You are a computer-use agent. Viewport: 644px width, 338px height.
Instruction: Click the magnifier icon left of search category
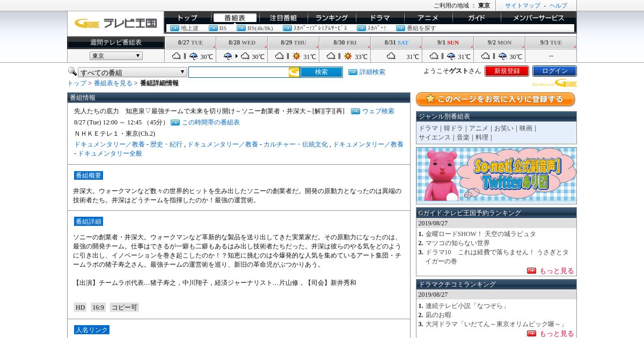coord(72,71)
